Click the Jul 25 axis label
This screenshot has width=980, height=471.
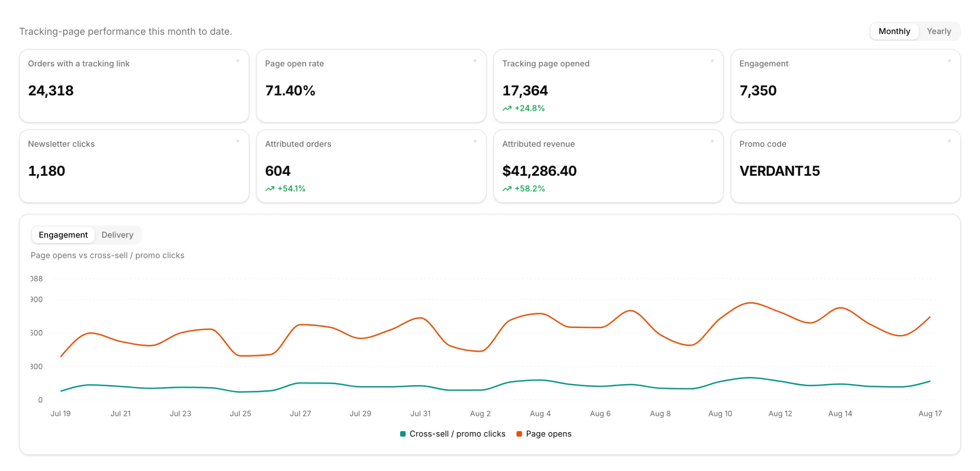[x=240, y=414]
